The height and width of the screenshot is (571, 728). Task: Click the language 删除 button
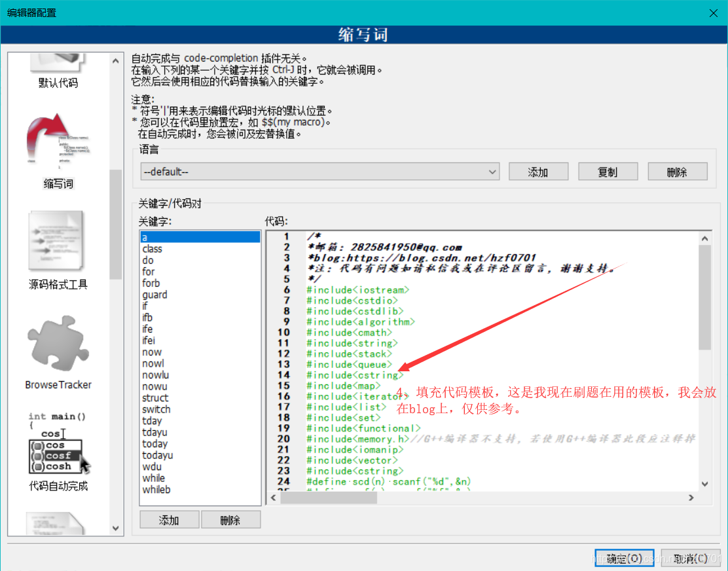pyautogui.click(x=678, y=172)
